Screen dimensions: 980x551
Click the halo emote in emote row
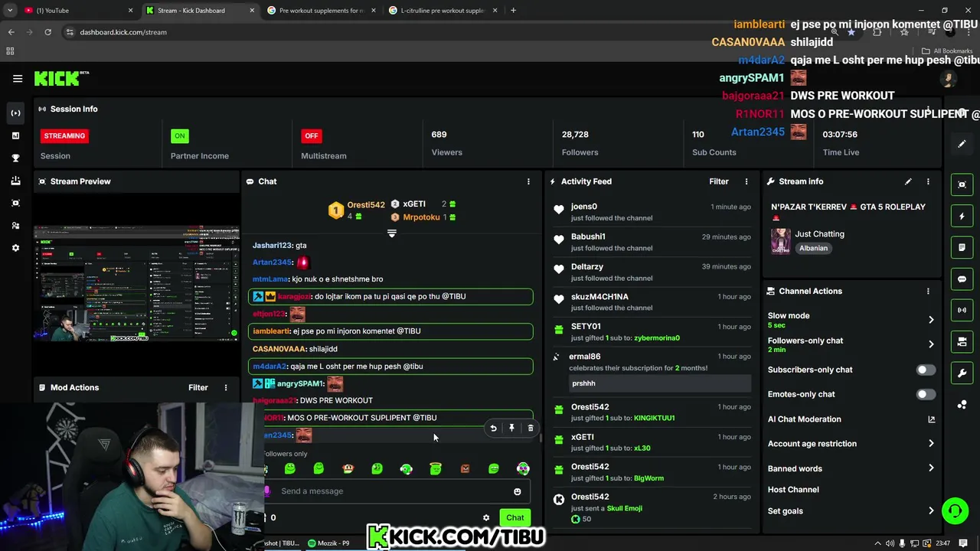click(x=436, y=468)
